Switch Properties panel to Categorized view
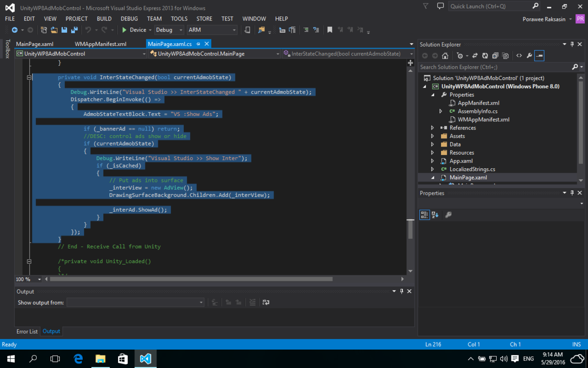Image resolution: width=588 pixels, height=368 pixels. (424, 215)
